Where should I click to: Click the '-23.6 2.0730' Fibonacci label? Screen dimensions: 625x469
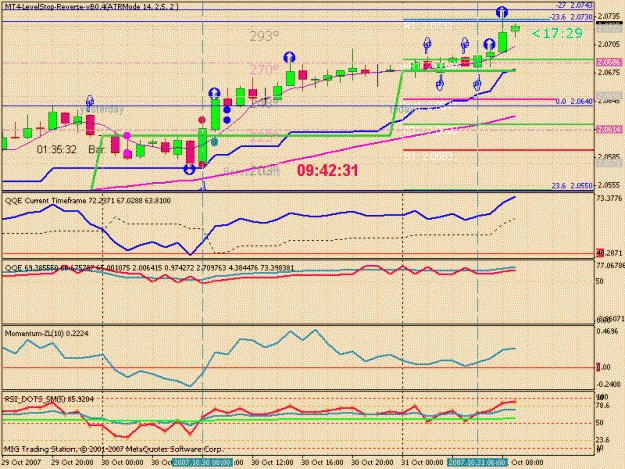[571, 17]
